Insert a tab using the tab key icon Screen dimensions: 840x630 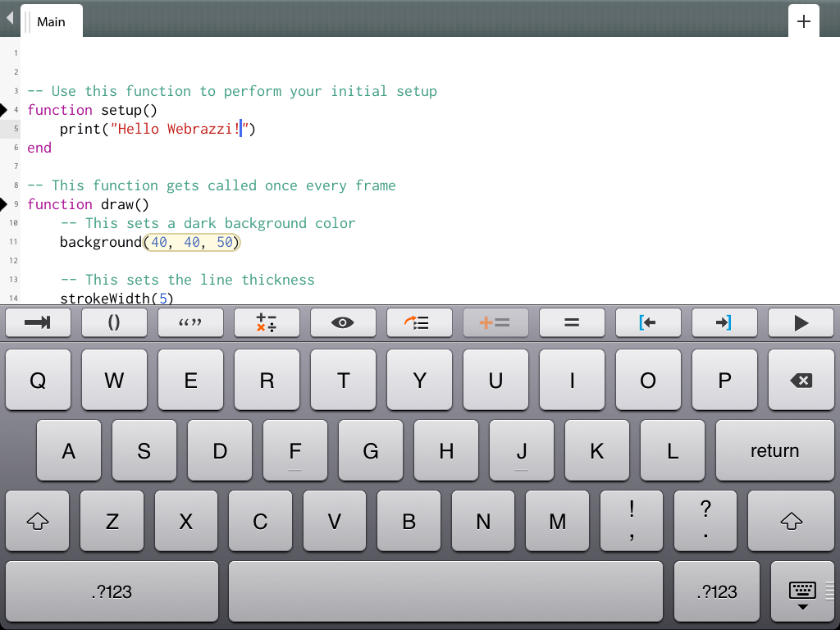point(38,322)
